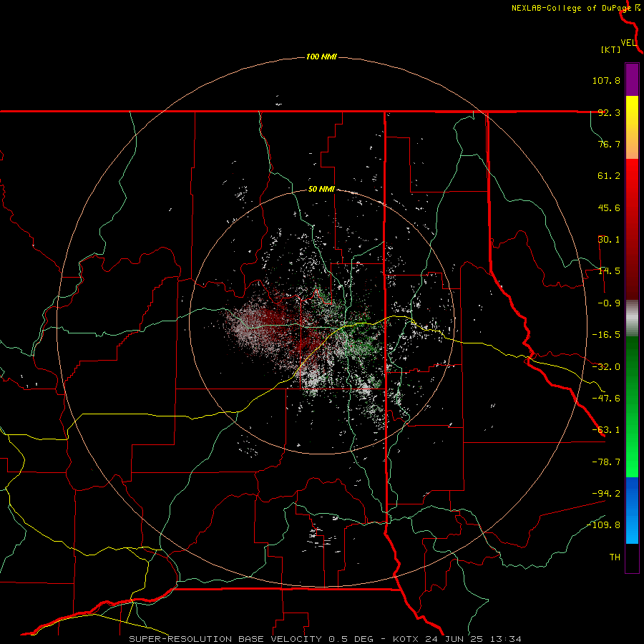Click the [KT] units label
This screenshot has height=644, width=644.
point(611,49)
